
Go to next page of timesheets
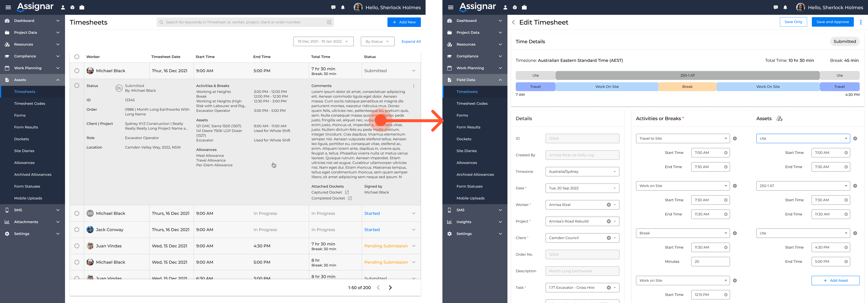click(390, 288)
